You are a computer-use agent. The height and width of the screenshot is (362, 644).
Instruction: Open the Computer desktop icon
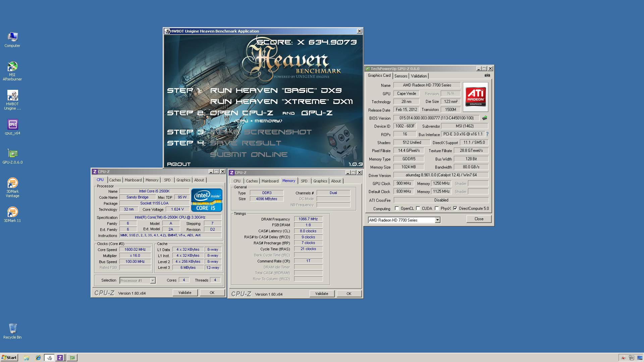pyautogui.click(x=12, y=40)
